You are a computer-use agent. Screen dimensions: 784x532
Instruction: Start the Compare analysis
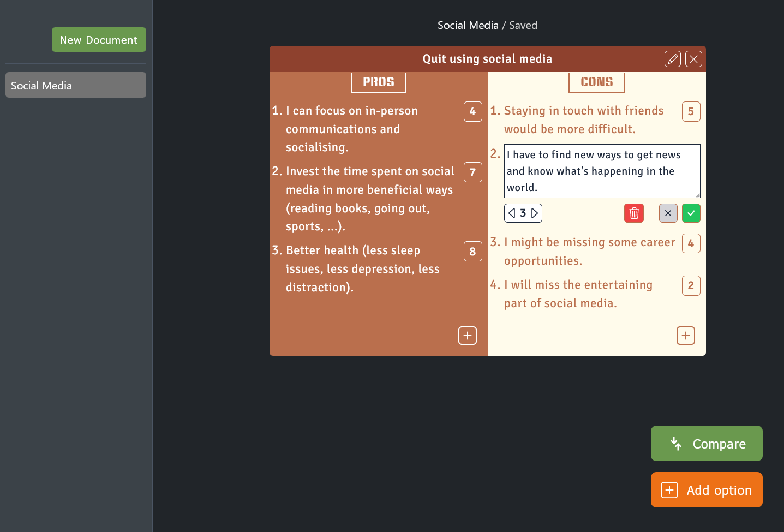pyautogui.click(x=707, y=443)
